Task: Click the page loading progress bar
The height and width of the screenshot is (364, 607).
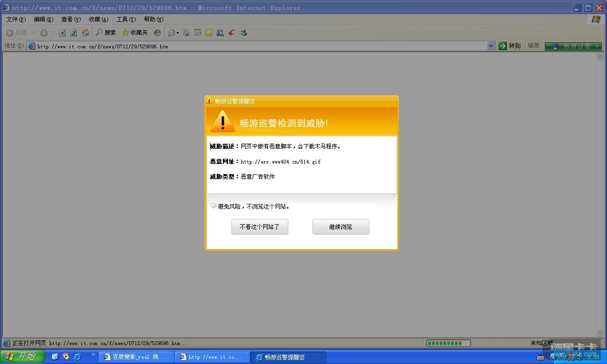Action: pyautogui.click(x=449, y=343)
